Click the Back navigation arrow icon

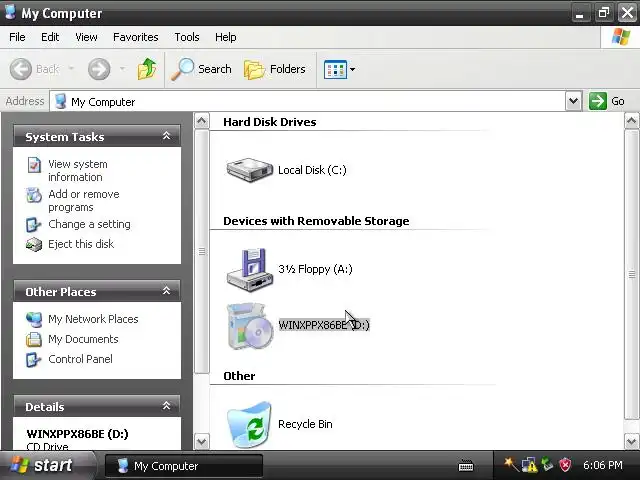click(x=20, y=69)
